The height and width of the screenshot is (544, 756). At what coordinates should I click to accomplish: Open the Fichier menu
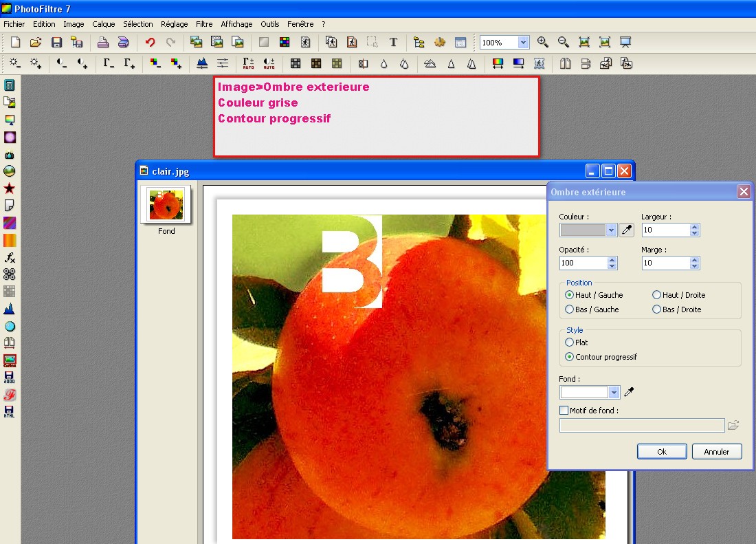point(14,24)
